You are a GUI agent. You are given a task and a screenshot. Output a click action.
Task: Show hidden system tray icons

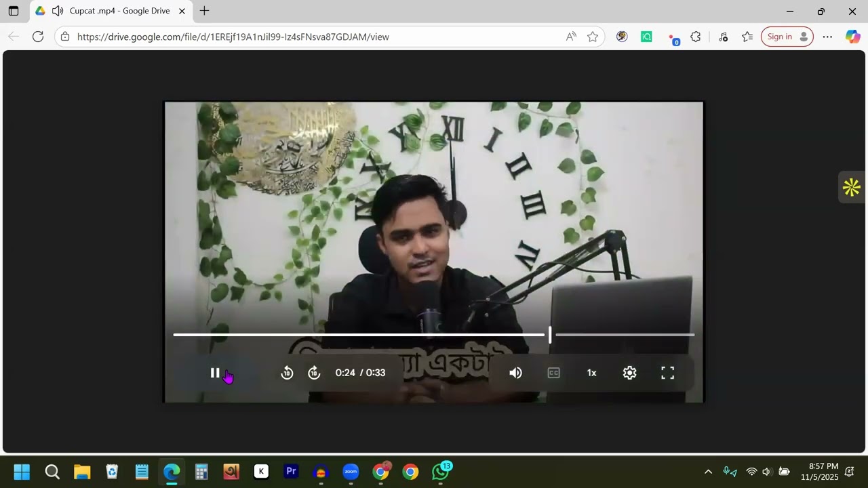[708, 472]
